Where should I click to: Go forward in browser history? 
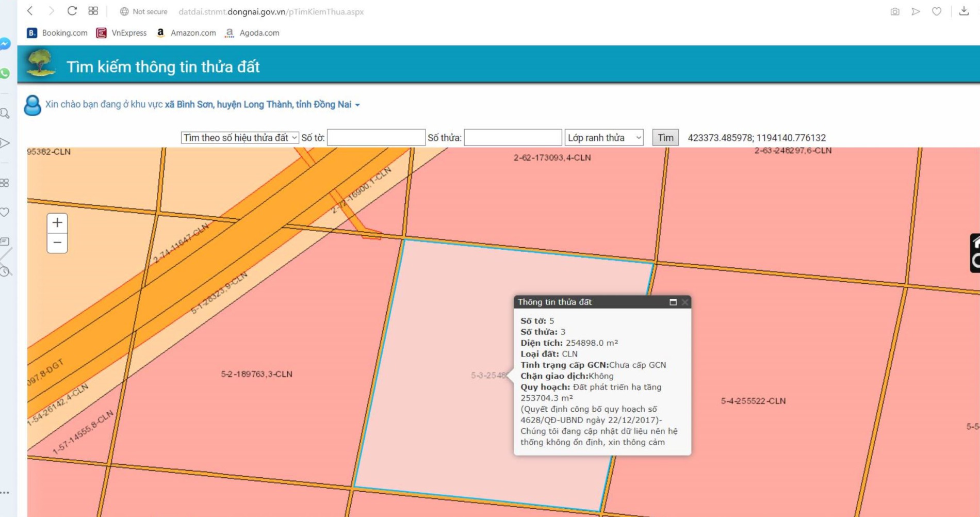pyautogui.click(x=51, y=11)
